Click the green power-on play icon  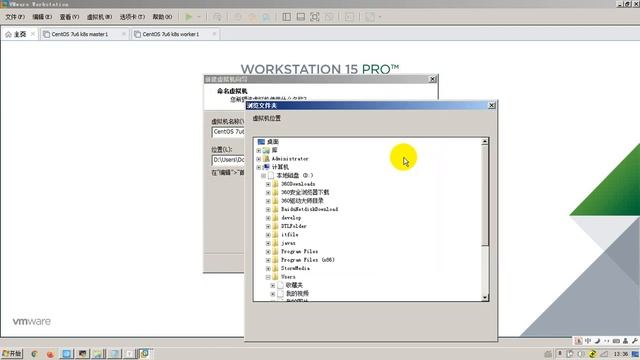point(189,17)
